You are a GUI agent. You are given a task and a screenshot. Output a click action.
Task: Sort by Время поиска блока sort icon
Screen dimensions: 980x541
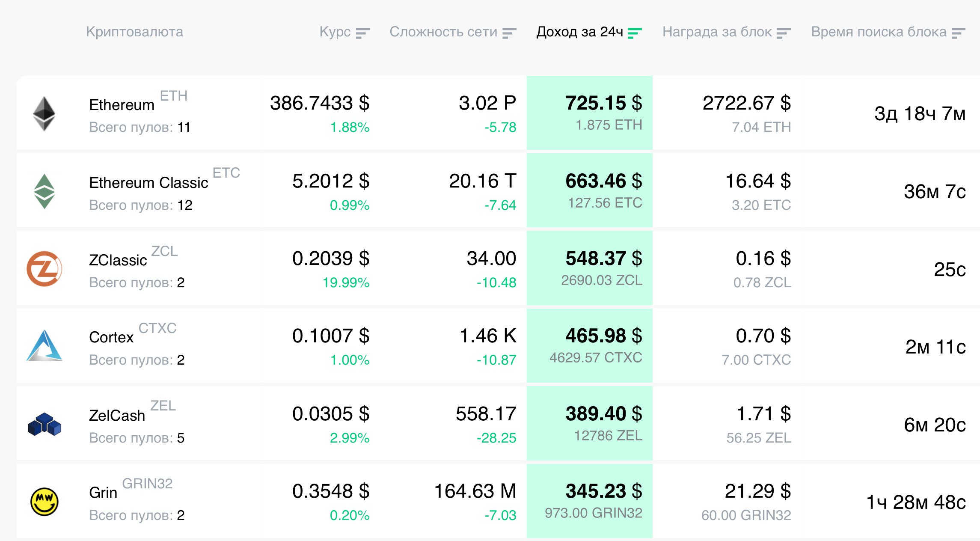pos(958,33)
